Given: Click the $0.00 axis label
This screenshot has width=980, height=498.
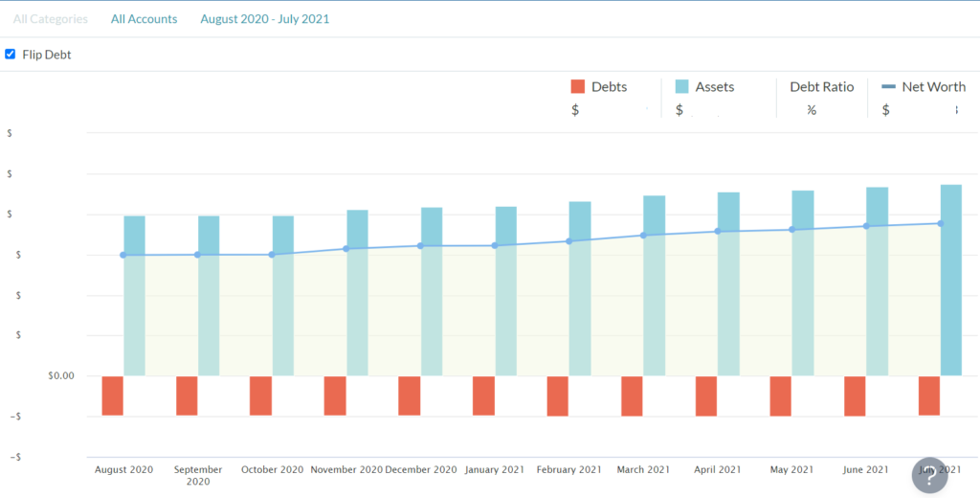Looking at the screenshot, I should click(x=60, y=376).
